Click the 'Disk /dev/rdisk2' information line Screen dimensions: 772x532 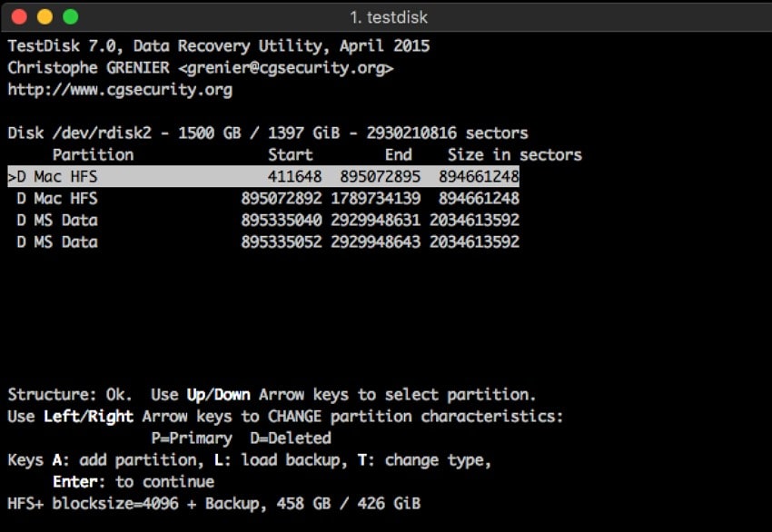(268, 133)
